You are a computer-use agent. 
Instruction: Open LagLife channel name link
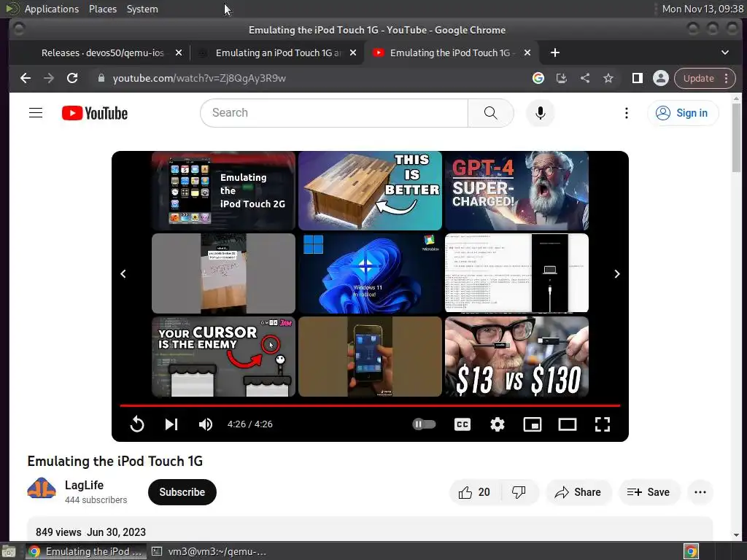85,485
